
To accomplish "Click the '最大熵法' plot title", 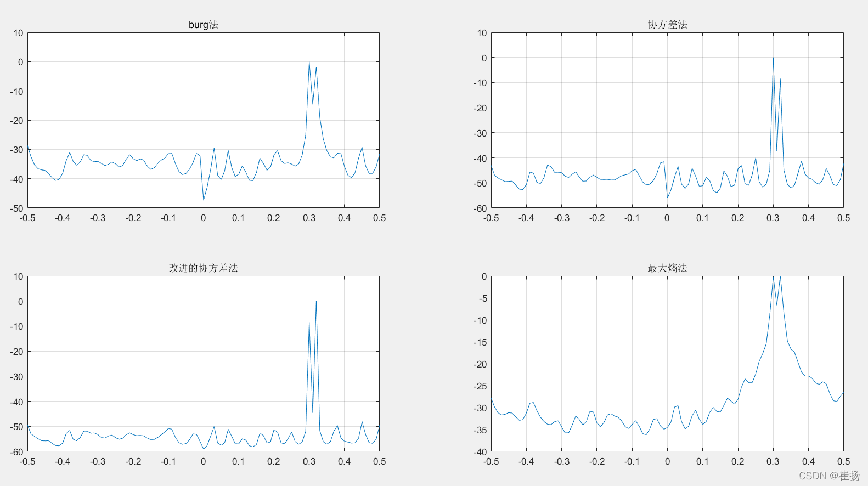I will [667, 268].
